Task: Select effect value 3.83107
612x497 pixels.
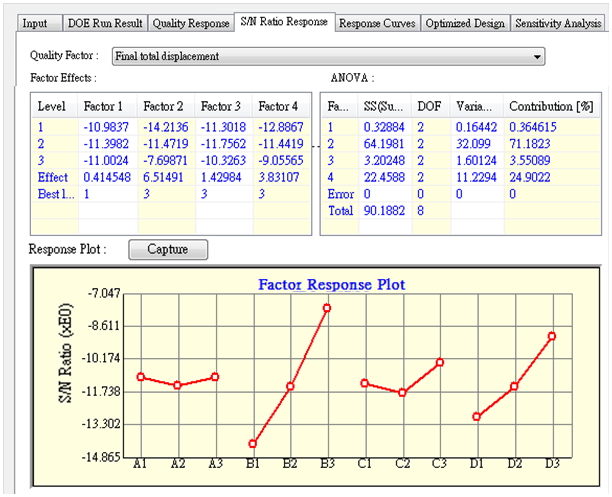Action: (279, 178)
